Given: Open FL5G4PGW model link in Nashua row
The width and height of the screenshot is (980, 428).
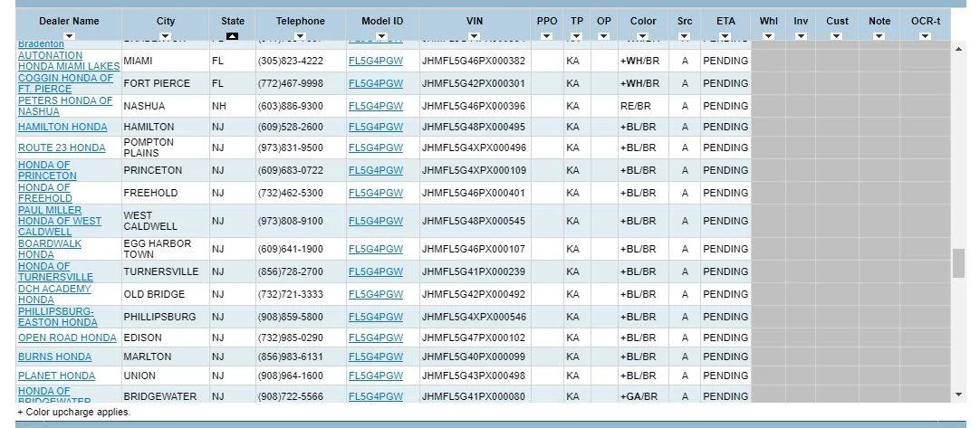Looking at the screenshot, I should 376,106.
